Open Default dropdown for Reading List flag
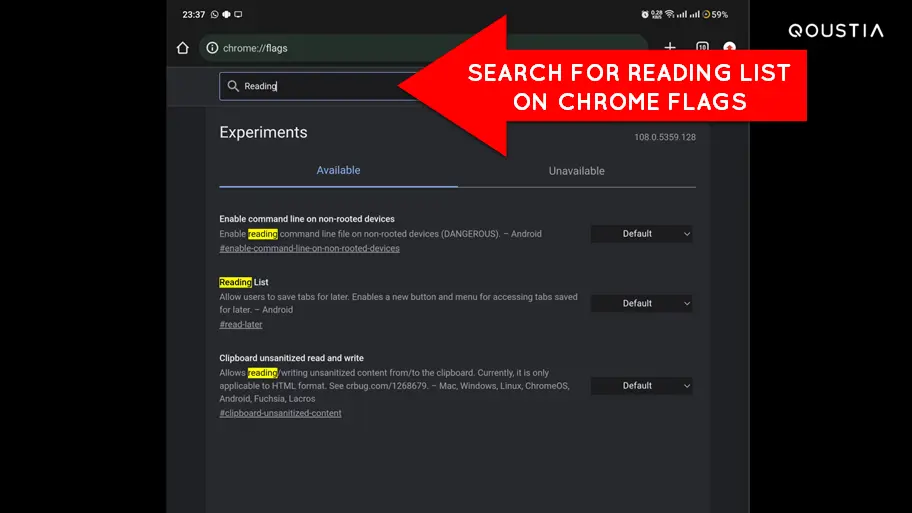This screenshot has width=912, height=513. coord(642,304)
